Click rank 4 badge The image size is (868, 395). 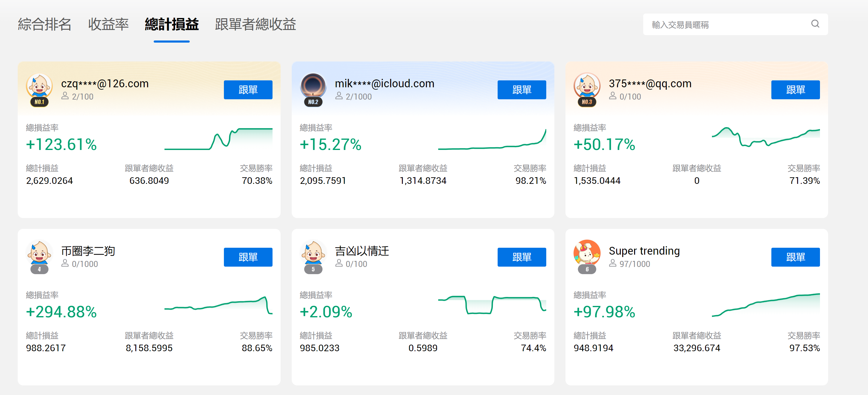pos(39,269)
